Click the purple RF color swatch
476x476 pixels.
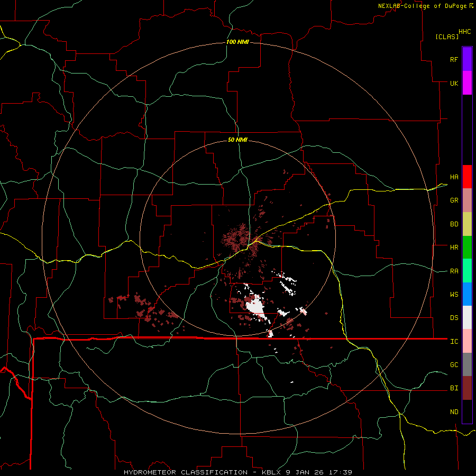(467, 59)
